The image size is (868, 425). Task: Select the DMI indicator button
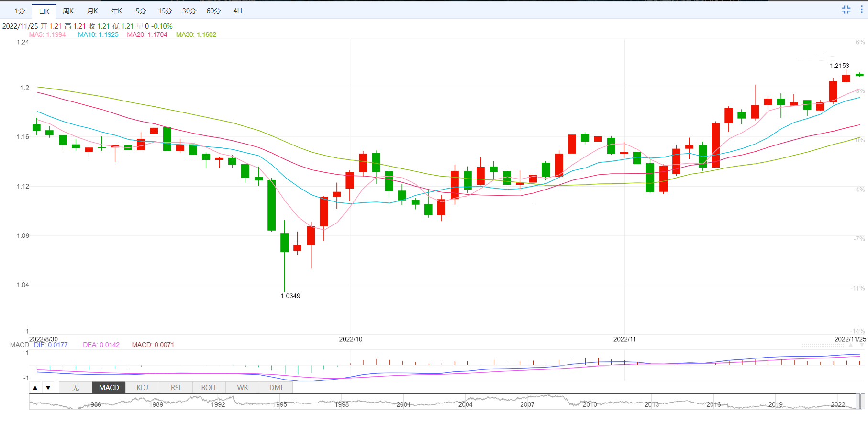coord(276,388)
